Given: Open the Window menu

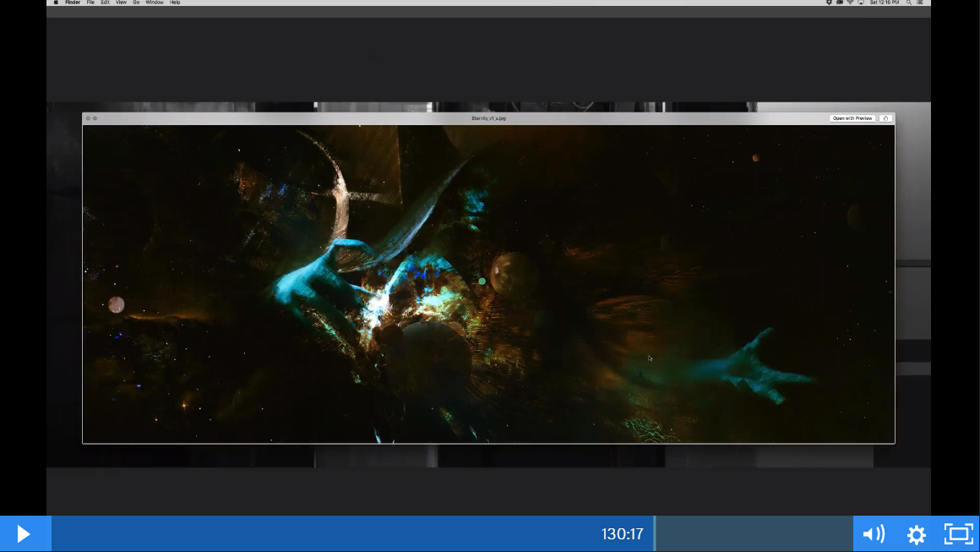Looking at the screenshot, I should pos(155,3).
